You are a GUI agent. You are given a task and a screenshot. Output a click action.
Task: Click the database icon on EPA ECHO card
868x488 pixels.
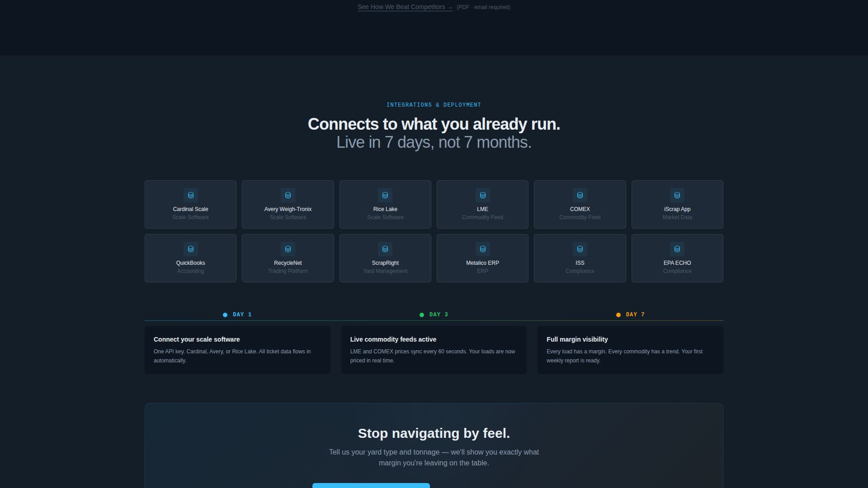coord(677,249)
